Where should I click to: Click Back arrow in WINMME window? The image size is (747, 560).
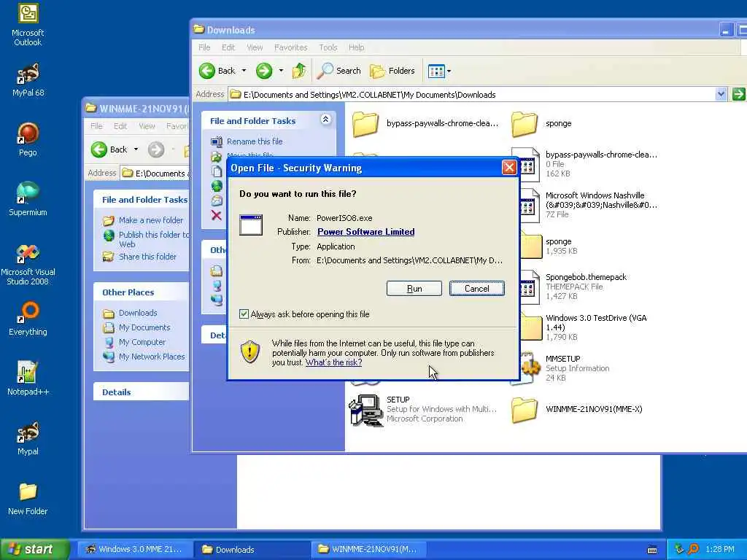(x=99, y=149)
